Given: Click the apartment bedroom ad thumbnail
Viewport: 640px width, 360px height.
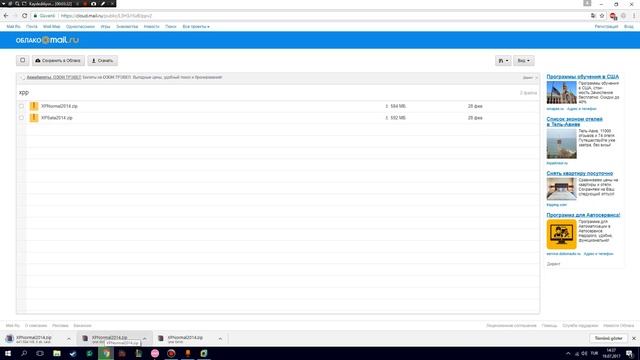Looking at the screenshot, I should click(562, 189).
